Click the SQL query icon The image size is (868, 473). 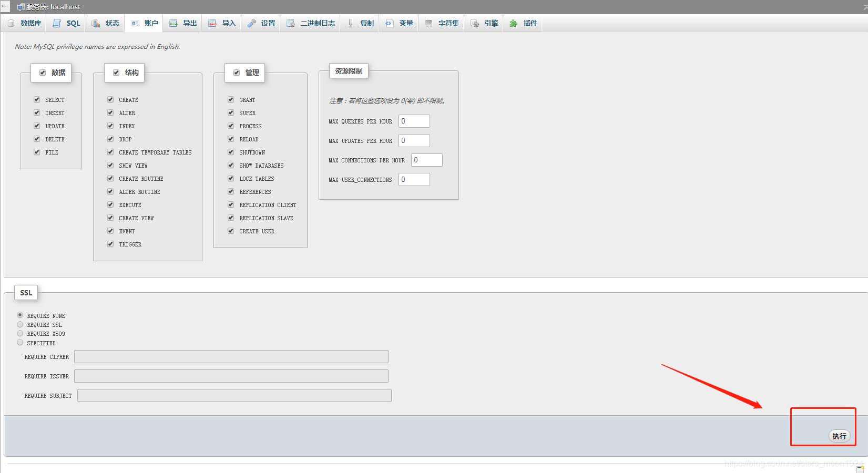coord(57,23)
